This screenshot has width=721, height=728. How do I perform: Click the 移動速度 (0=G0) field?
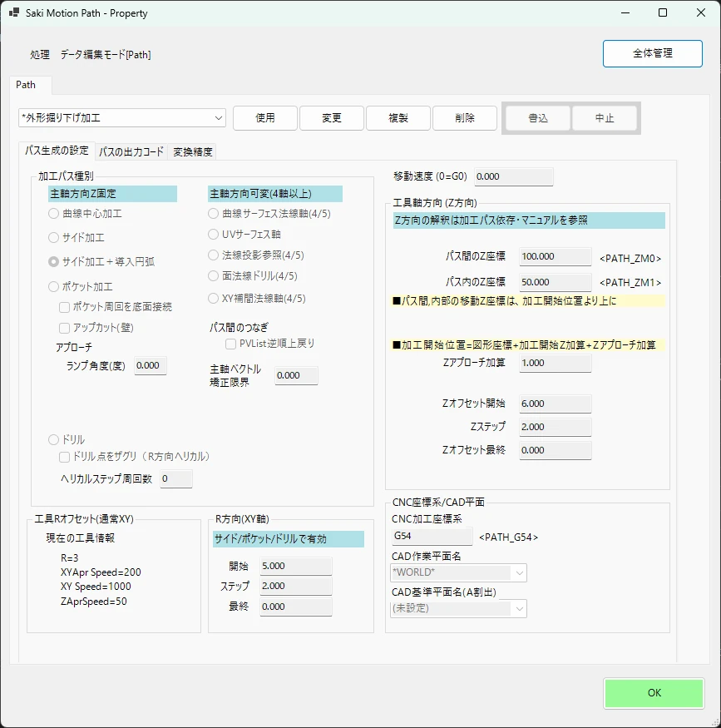point(514,177)
